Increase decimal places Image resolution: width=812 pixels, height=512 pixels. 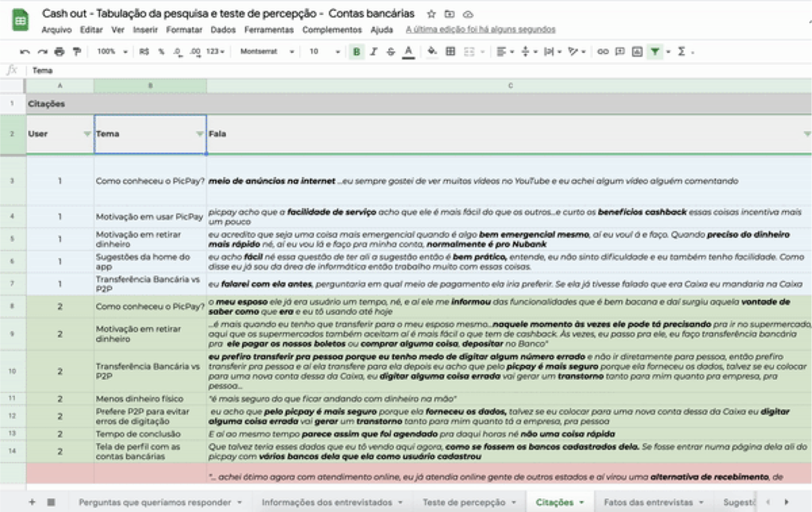coord(195,52)
